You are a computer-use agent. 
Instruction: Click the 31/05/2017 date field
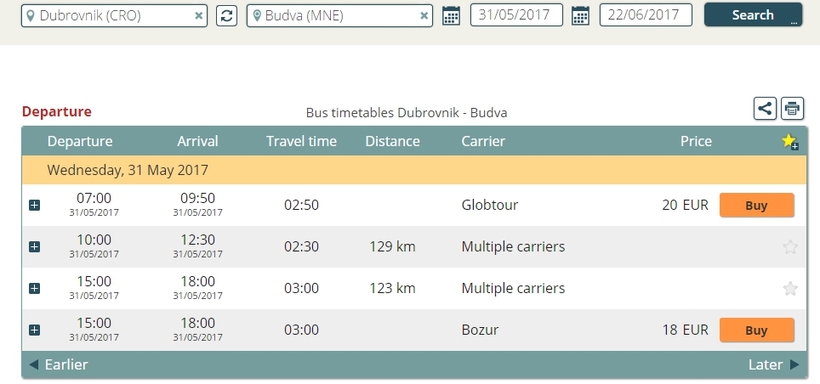[517, 15]
